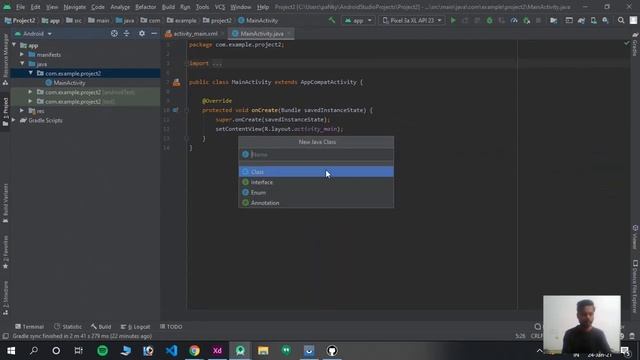
Task: Switch to MainActivity.java editor tab
Action: pyautogui.click(x=262, y=33)
